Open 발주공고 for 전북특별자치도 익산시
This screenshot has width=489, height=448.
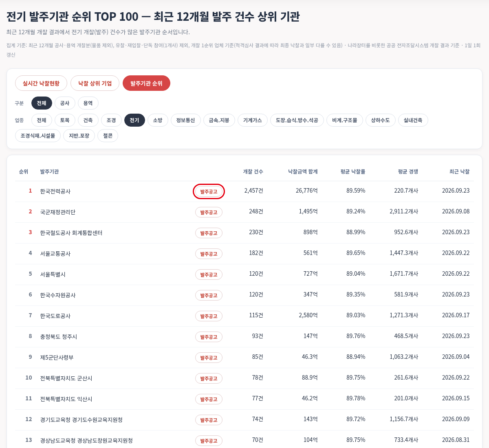(209, 399)
